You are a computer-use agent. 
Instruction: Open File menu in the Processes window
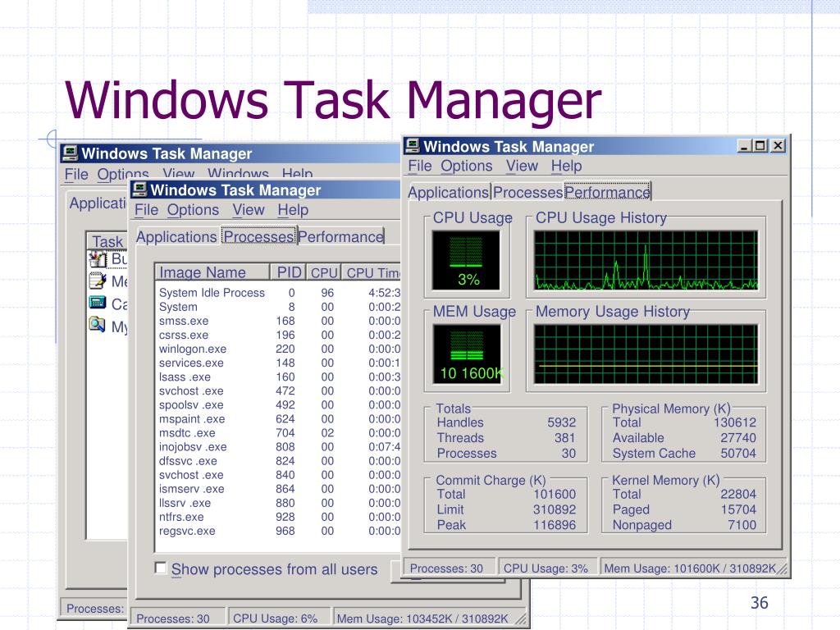point(146,210)
